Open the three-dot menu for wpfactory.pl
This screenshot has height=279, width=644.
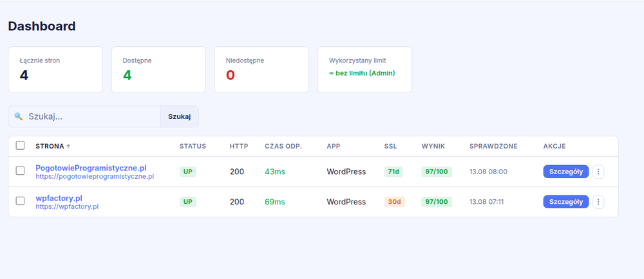click(x=598, y=202)
